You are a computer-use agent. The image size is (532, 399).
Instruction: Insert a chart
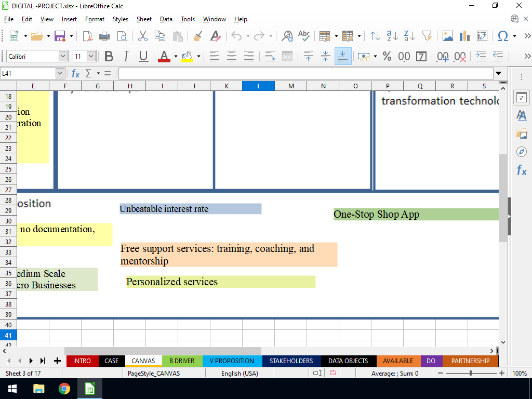tap(464, 36)
